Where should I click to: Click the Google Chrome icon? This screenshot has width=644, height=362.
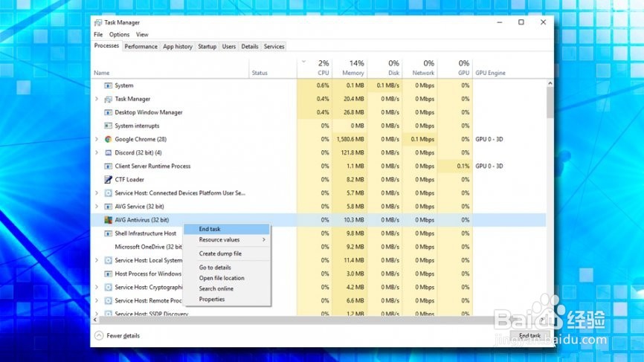[x=108, y=139]
